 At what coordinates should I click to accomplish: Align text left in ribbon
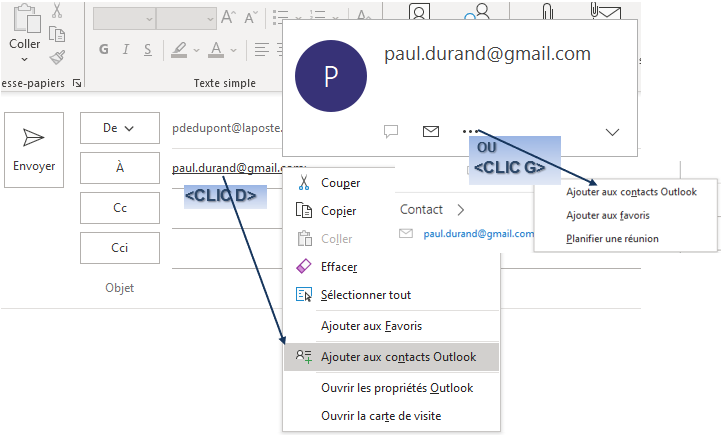(x=262, y=50)
